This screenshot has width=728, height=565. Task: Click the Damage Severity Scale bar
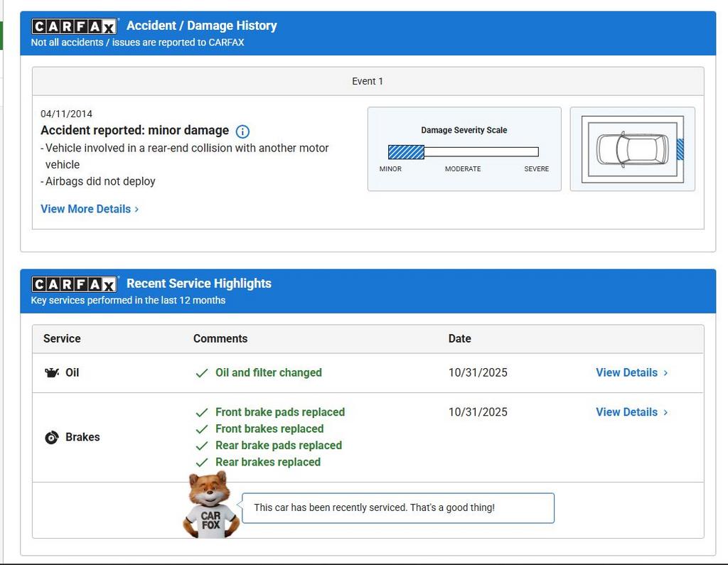(x=463, y=151)
